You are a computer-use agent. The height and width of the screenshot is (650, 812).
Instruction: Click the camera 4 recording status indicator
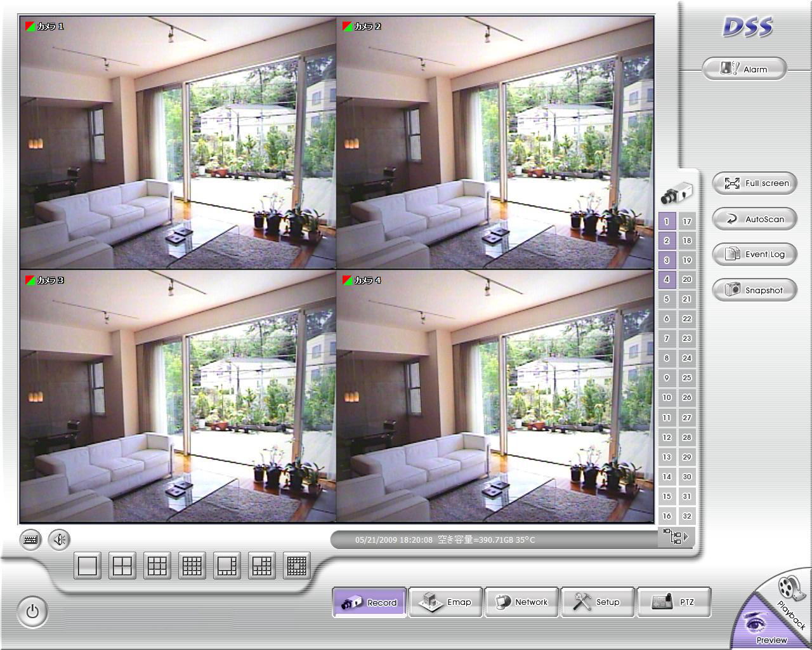tap(347, 280)
